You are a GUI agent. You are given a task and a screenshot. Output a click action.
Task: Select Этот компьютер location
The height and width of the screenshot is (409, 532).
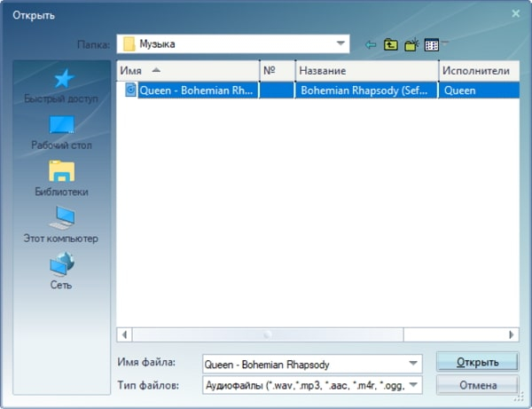61,224
